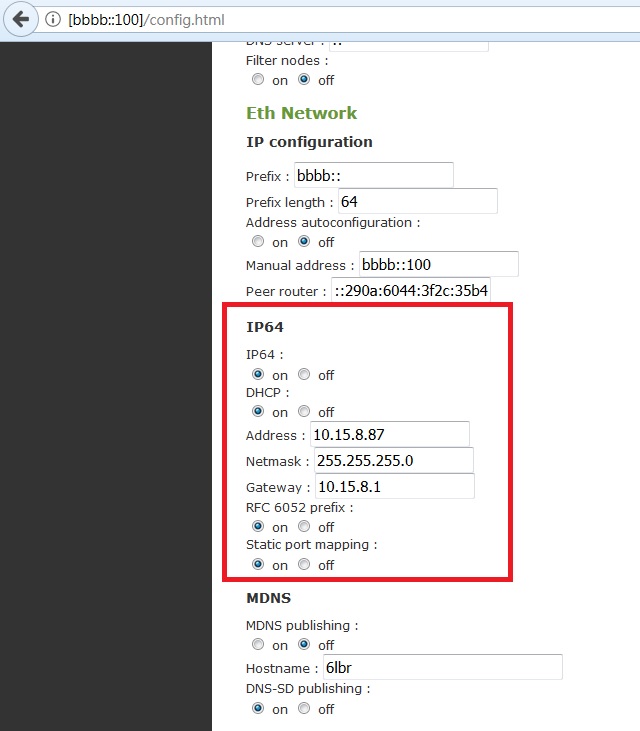This screenshot has height=731, width=640.
Task: Select IP64 off radio button
Action: point(304,374)
